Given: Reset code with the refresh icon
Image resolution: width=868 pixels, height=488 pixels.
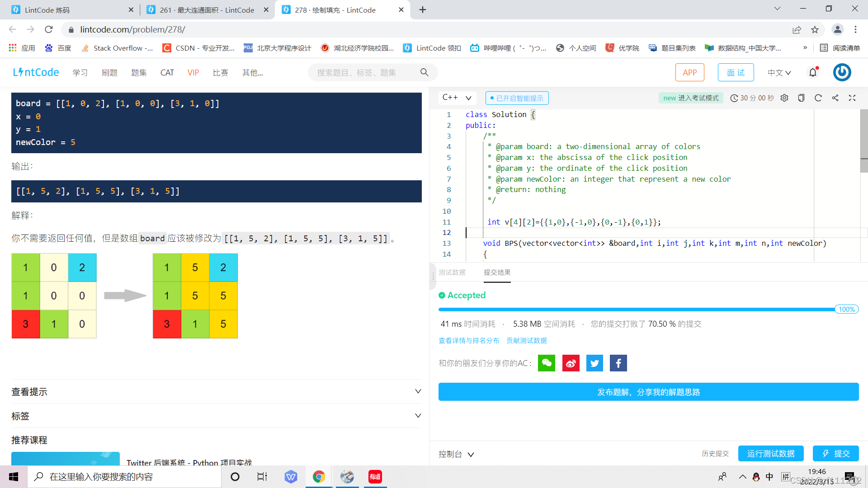Looking at the screenshot, I should [818, 98].
